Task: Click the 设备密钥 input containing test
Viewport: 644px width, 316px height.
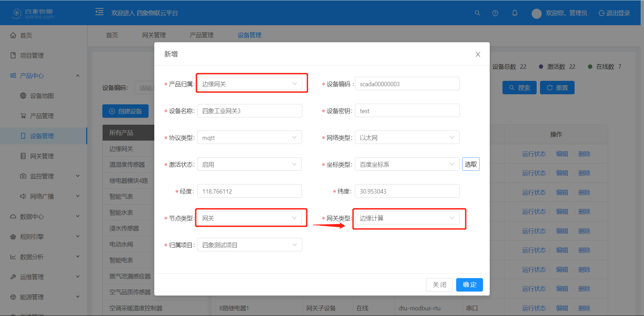Action: (x=407, y=110)
